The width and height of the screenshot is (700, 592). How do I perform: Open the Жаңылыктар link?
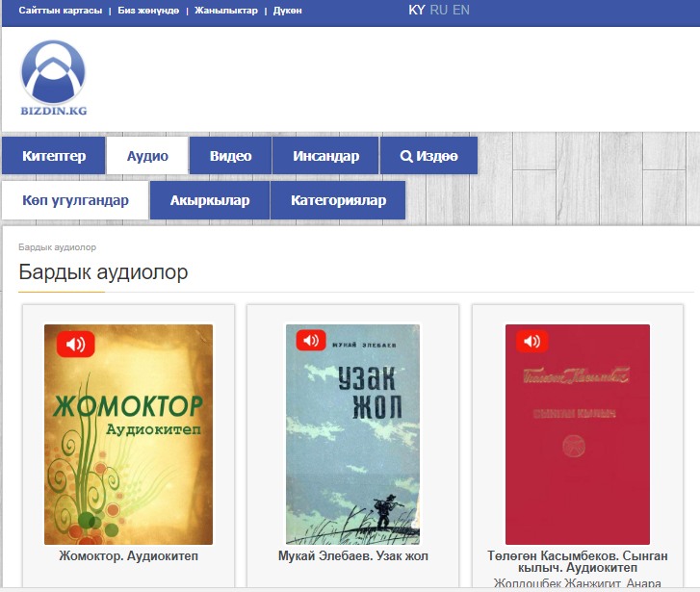[x=225, y=11]
